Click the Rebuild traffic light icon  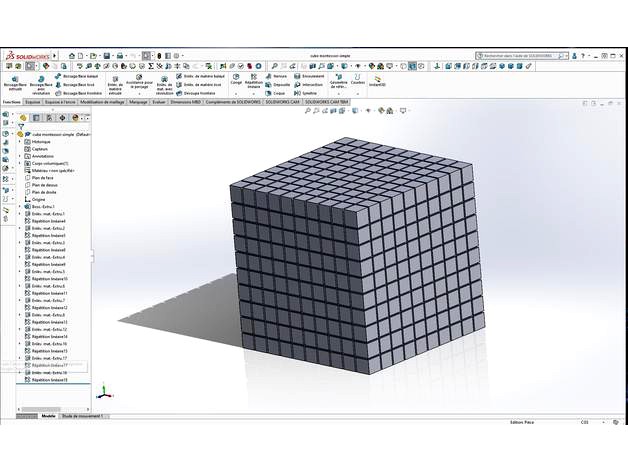(x=159, y=56)
